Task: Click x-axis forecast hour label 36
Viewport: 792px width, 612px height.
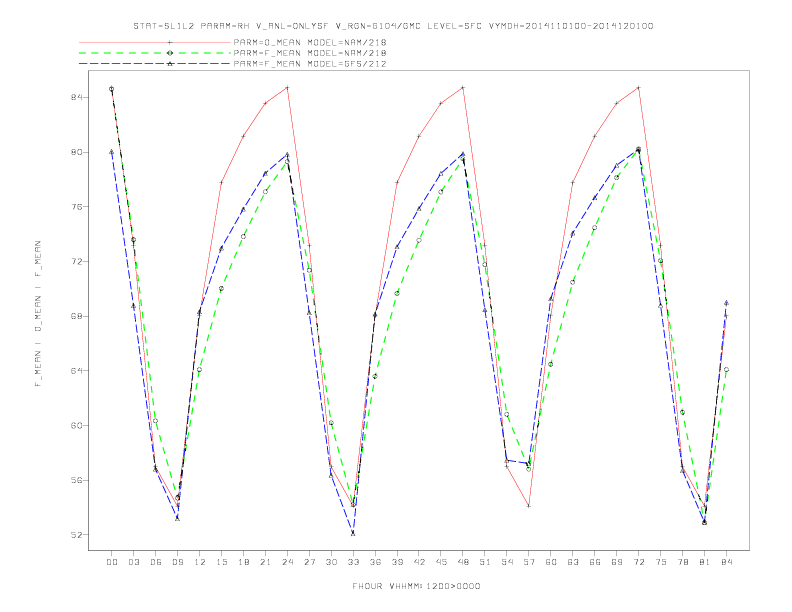Action: (375, 562)
